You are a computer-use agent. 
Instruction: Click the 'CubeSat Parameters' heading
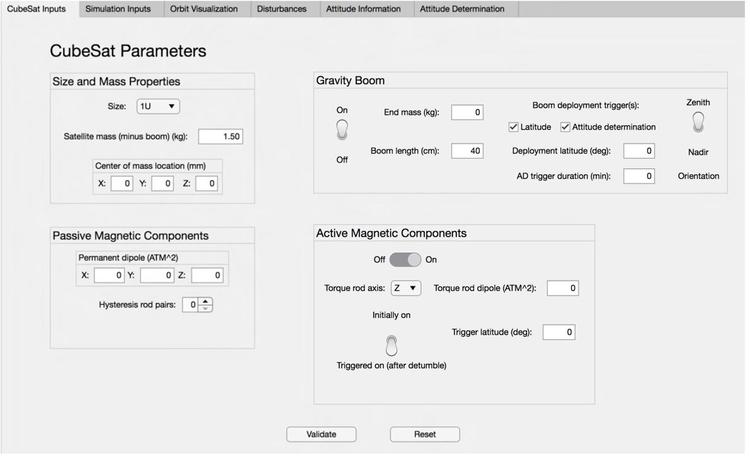pos(128,51)
